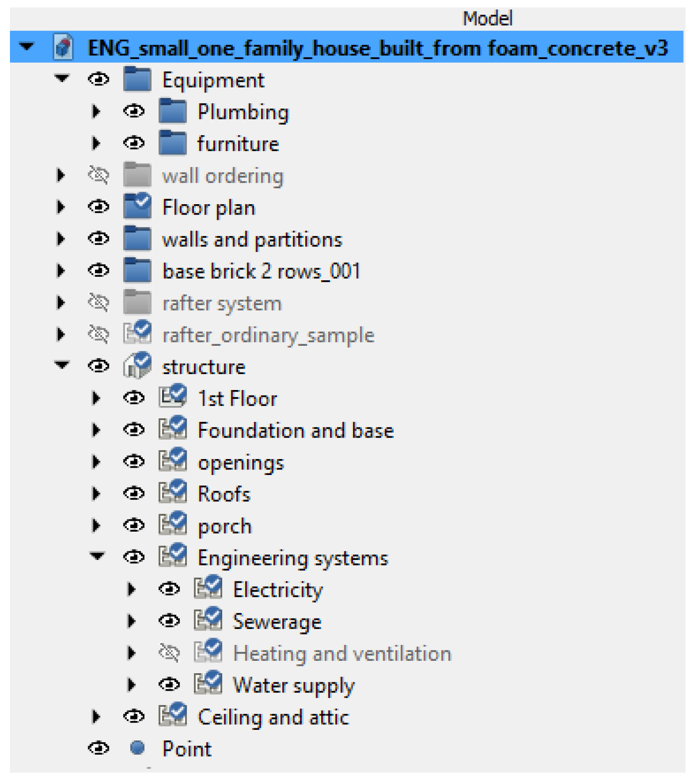Collapse the Engineering systems node
Screen dimensions: 695x784
point(97,556)
